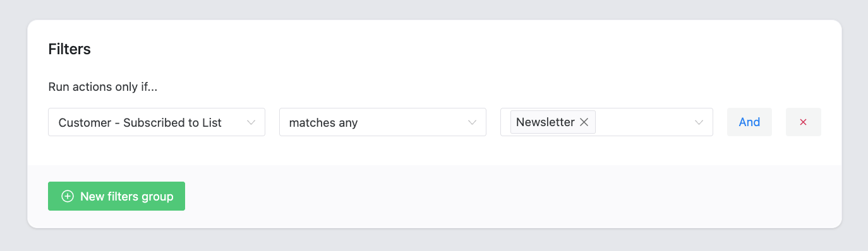The height and width of the screenshot is (251, 868).
Task: Remove the Newsletter tag with its X icon
Action: [x=584, y=122]
